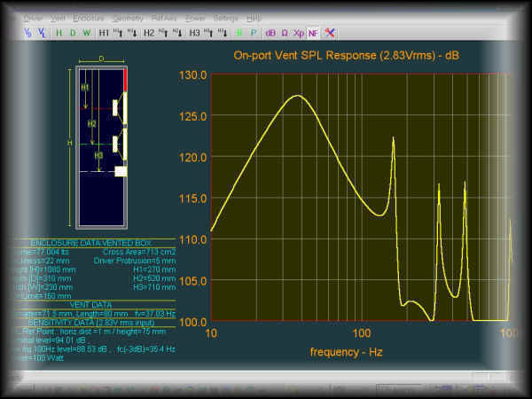Viewport: 532px width, 399px height.
Task: Click the H3 up-arrow icon
Action: [208, 33]
